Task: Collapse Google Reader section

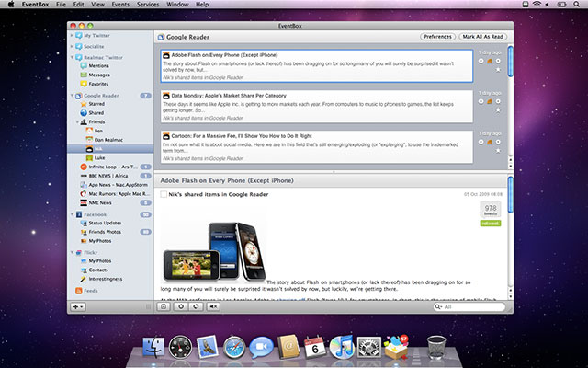Action: (72, 96)
